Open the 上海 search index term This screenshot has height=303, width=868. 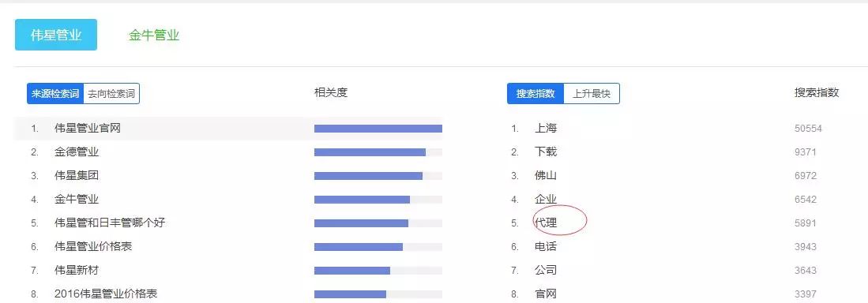click(x=546, y=129)
